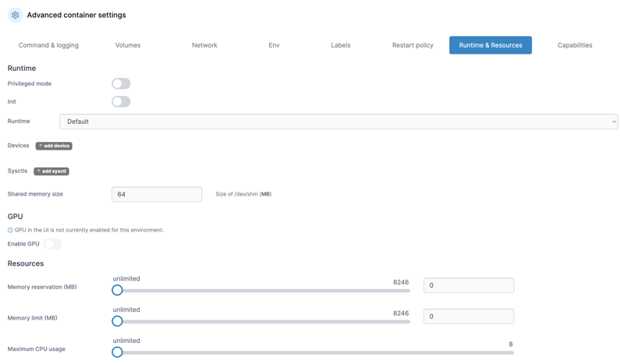Enable the Privileged mode toggle
Image resolution: width=620 pixels, height=364 pixels.
121,83
